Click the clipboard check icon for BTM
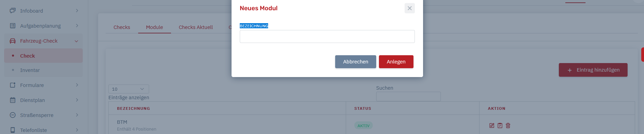 click(x=500, y=125)
